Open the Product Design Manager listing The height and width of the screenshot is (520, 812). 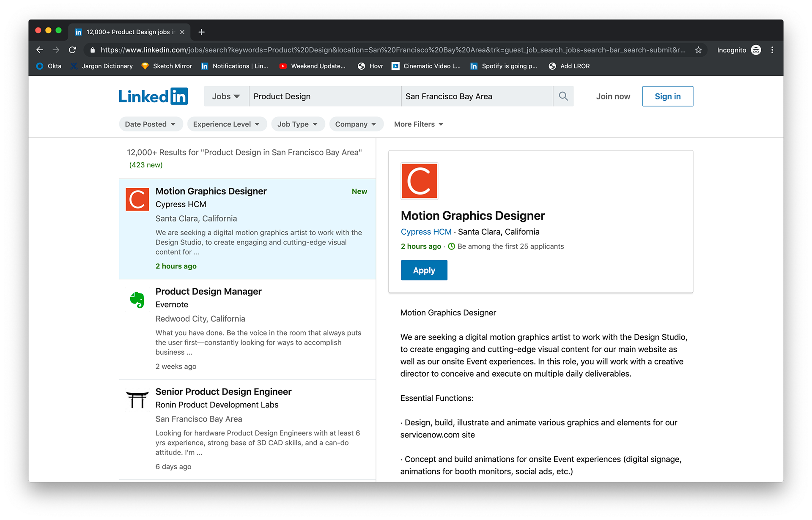coord(208,291)
